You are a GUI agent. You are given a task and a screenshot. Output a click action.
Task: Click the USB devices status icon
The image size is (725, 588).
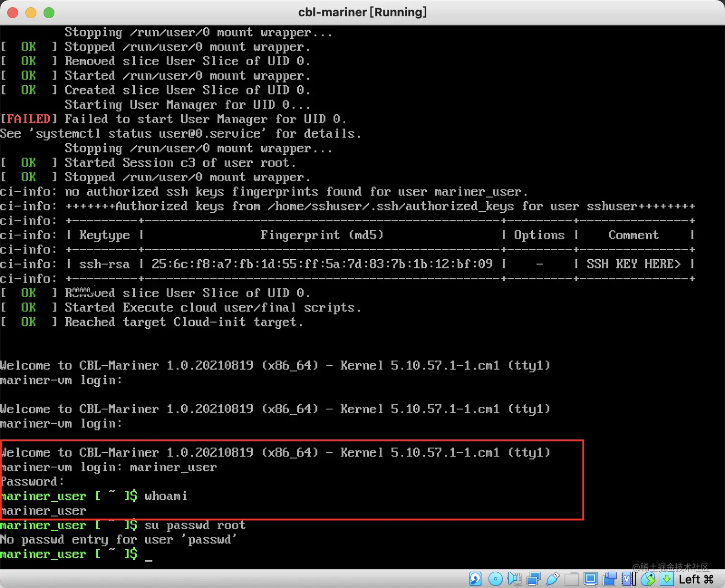pyautogui.click(x=552, y=579)
